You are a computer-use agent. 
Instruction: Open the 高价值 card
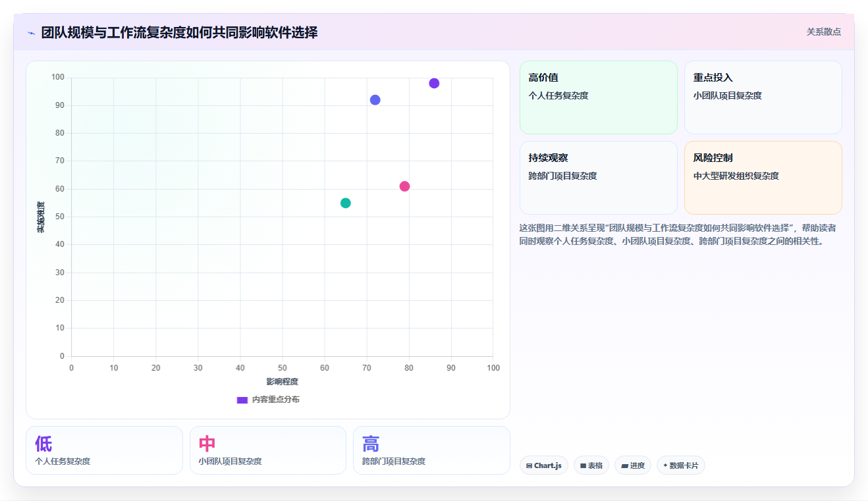point(599,97)
